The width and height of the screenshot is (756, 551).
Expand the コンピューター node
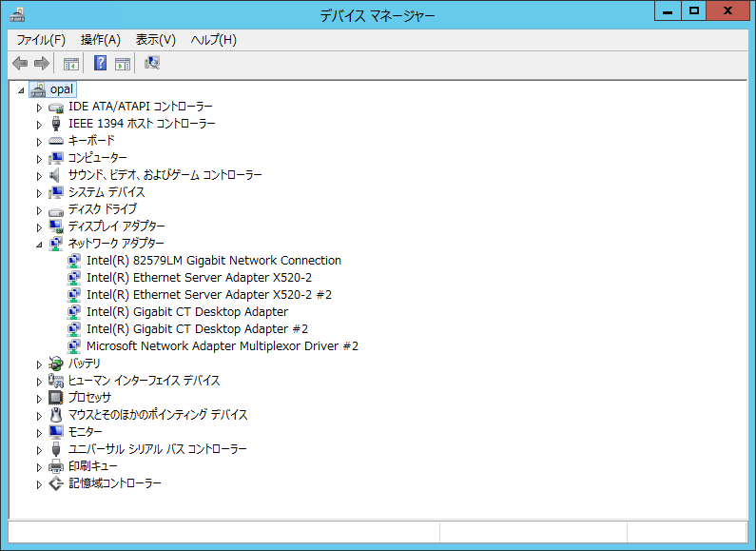click(39, 159)
